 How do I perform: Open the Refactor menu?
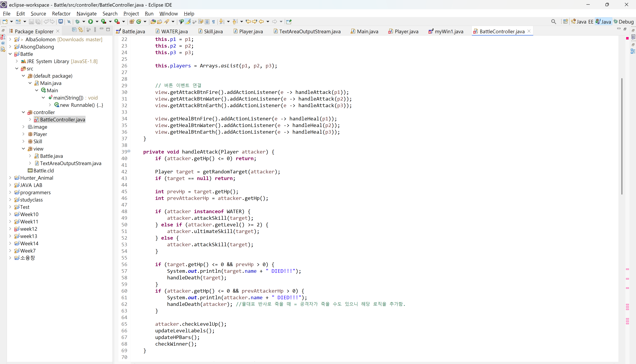(61, 14)
